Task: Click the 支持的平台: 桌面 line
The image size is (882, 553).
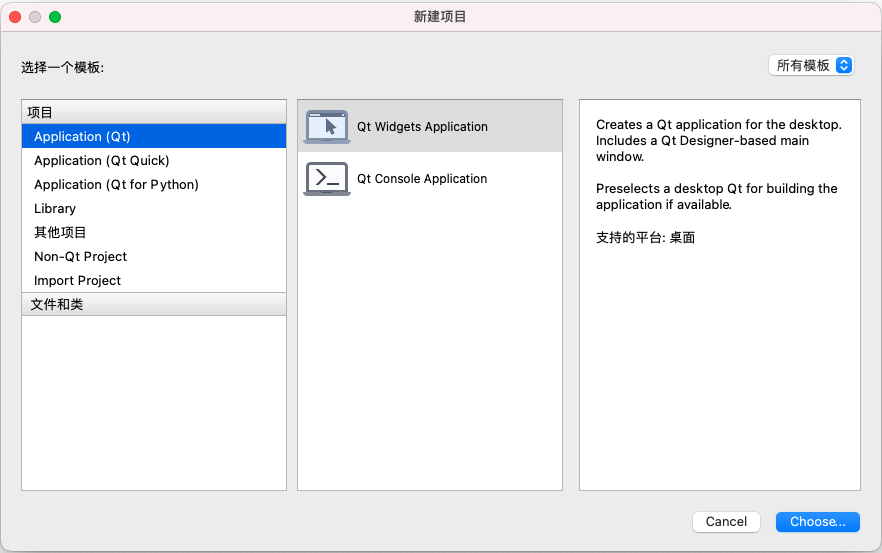Action: [645, 237]
